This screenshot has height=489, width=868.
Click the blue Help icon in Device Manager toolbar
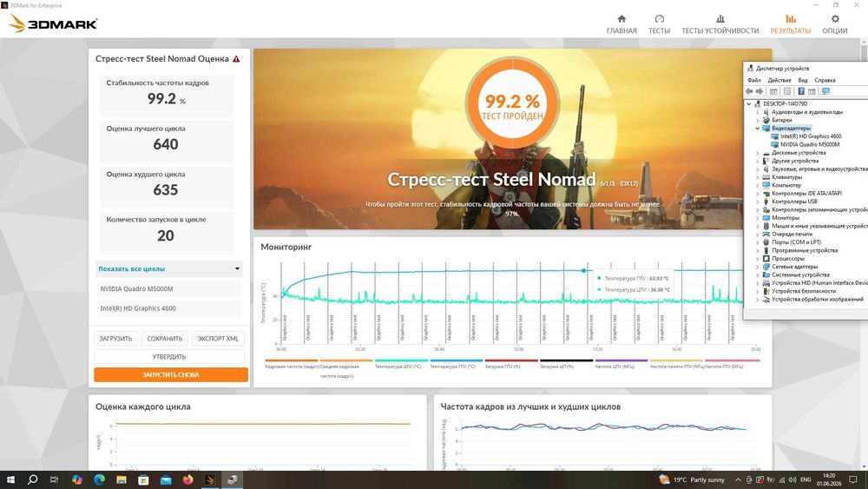point(800,91)
